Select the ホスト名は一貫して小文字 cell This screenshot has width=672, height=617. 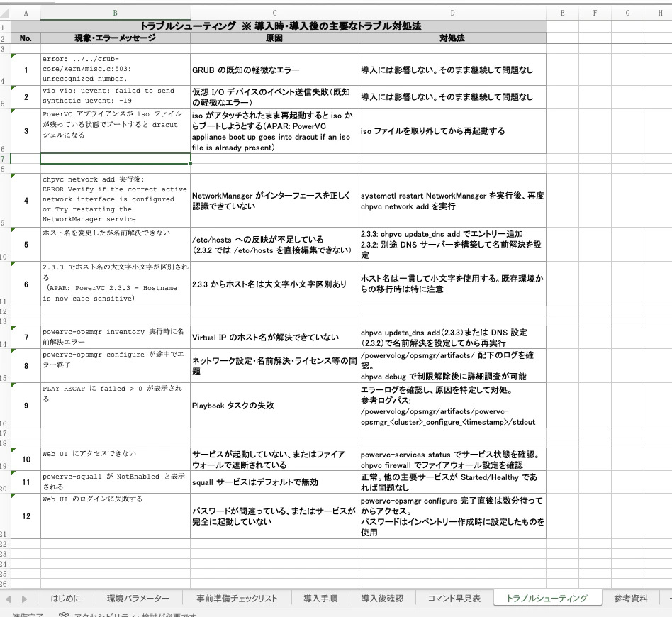(x=452, y=284)
